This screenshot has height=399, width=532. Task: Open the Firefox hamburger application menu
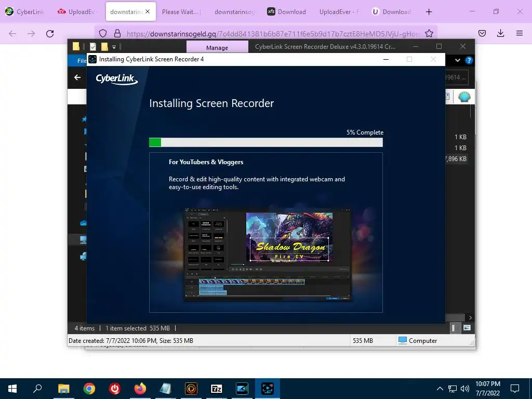519,33
